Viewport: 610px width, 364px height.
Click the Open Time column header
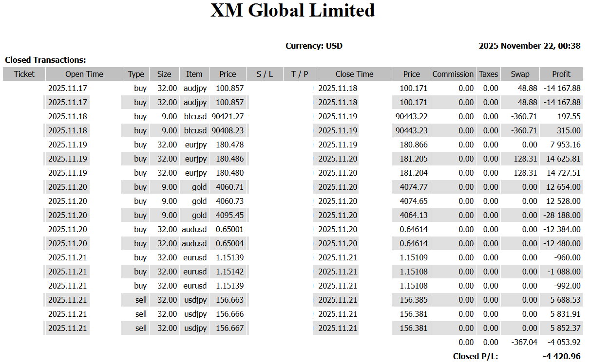[x=84, y=74]
